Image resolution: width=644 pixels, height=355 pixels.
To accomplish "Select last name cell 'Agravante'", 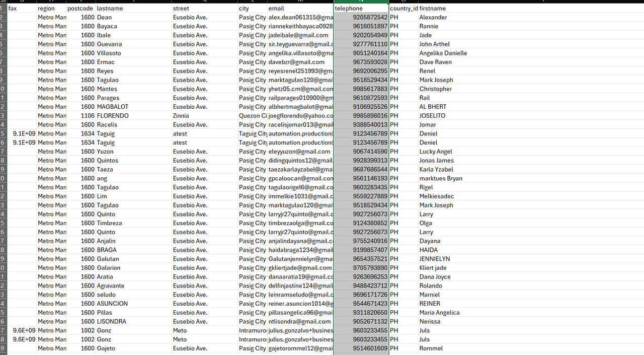I will [x=133, y=286].
